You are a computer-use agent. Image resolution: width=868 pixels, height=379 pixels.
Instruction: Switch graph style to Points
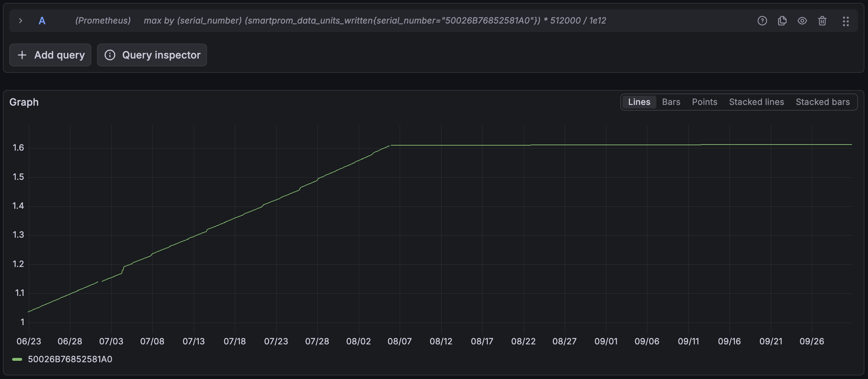tap(705, 102)
